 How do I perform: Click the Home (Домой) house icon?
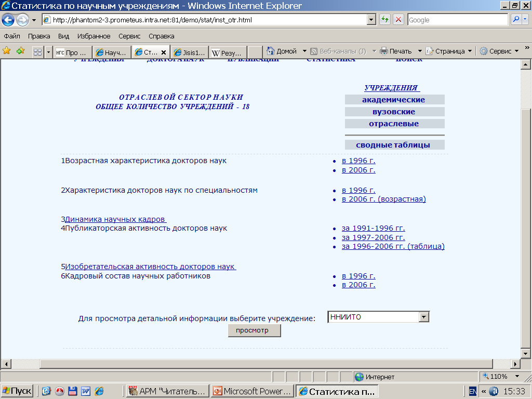pos(271,51)
